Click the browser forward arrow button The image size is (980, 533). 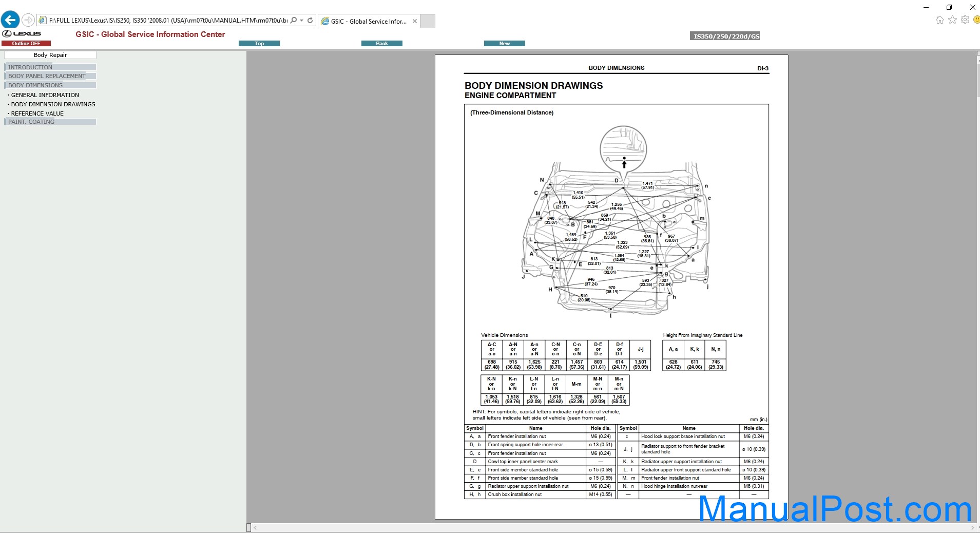point(28,21)
